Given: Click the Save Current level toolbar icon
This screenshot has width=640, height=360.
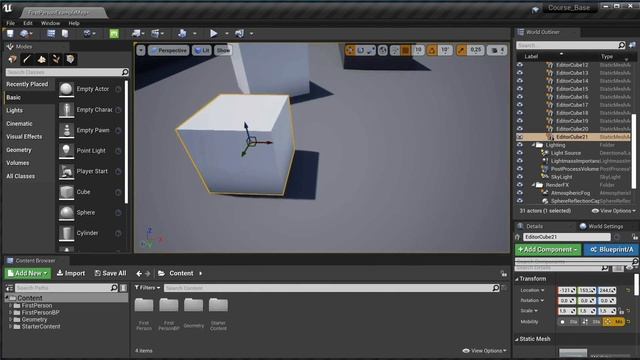Looking at the screenshot, I should (x=10, y=33).
